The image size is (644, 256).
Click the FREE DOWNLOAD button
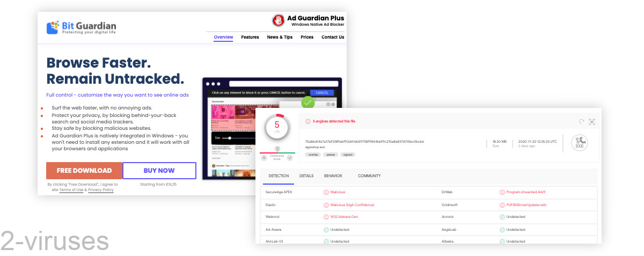(x=84, y=171)
